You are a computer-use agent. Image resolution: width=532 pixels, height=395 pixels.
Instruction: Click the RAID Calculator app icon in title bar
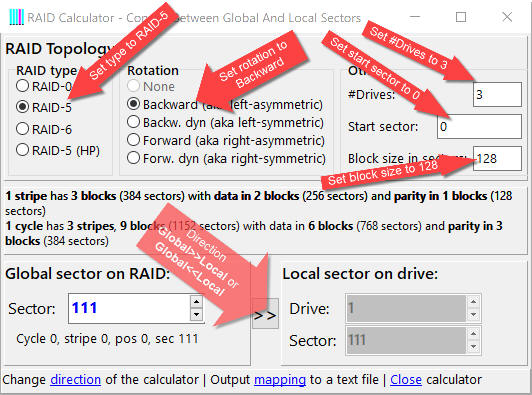17,17
